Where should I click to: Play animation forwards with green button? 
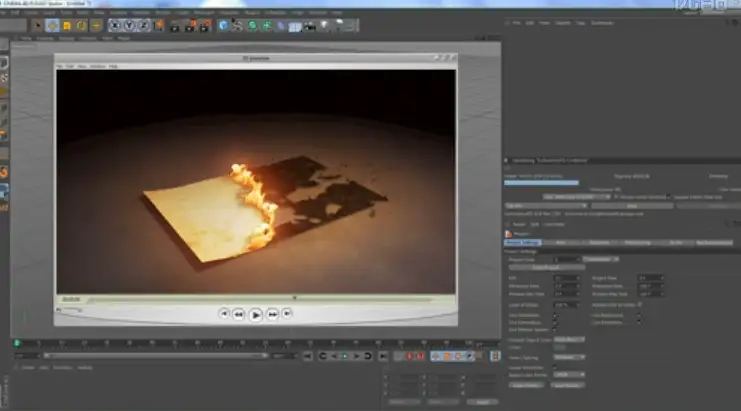(x=345, y=356)
